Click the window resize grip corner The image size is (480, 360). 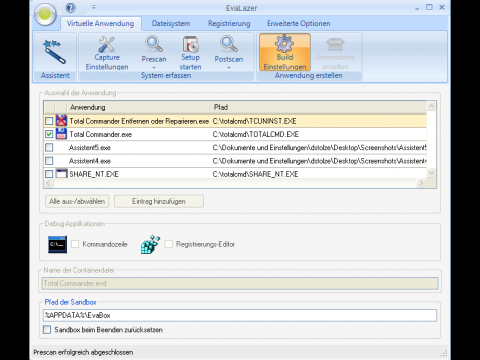(x=444, y=353)
